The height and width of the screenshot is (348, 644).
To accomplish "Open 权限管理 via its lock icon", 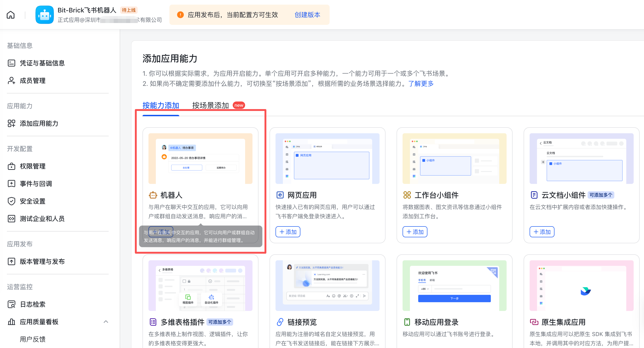I will [x=12, y=166].
